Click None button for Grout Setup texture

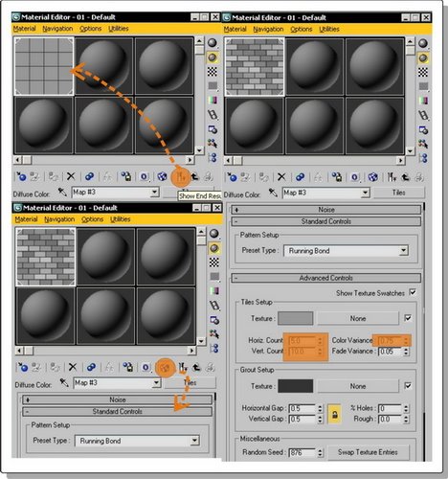pos(358,386)
